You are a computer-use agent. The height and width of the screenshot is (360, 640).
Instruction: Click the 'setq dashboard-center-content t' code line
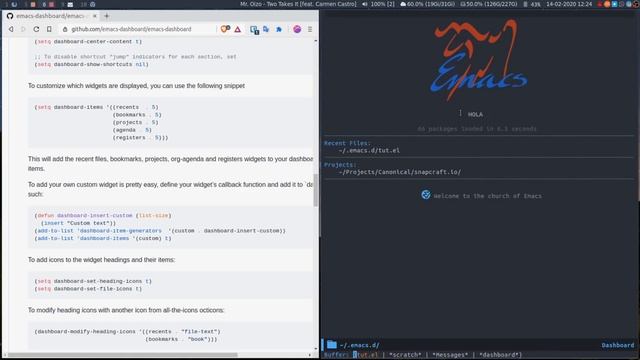(88, 41)
